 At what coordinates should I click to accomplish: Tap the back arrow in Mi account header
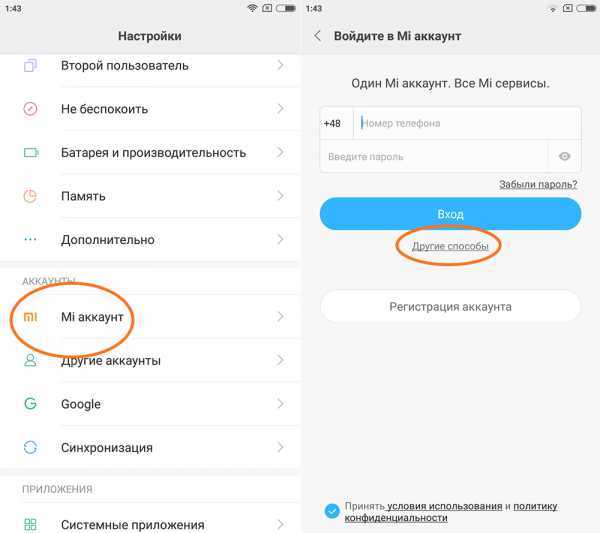click(317, 36)
